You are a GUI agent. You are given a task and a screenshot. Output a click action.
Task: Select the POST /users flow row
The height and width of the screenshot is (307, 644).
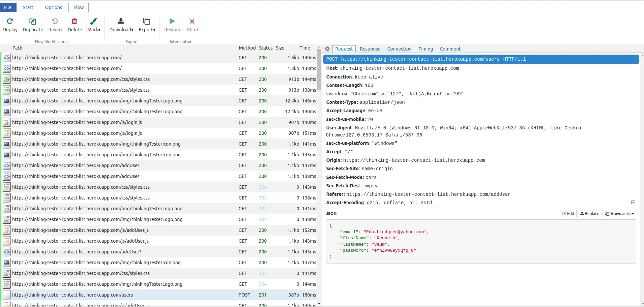pos(159,295)
